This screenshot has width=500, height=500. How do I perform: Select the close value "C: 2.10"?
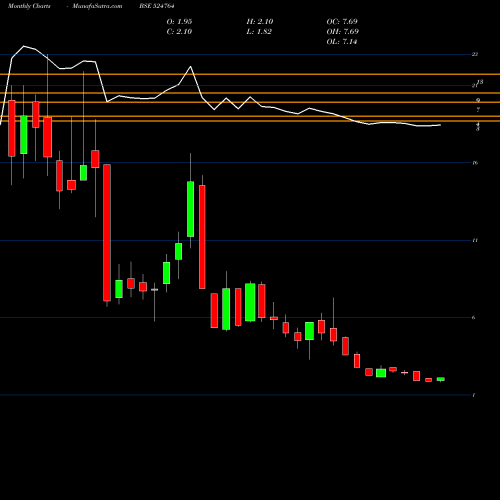[179, 32]
